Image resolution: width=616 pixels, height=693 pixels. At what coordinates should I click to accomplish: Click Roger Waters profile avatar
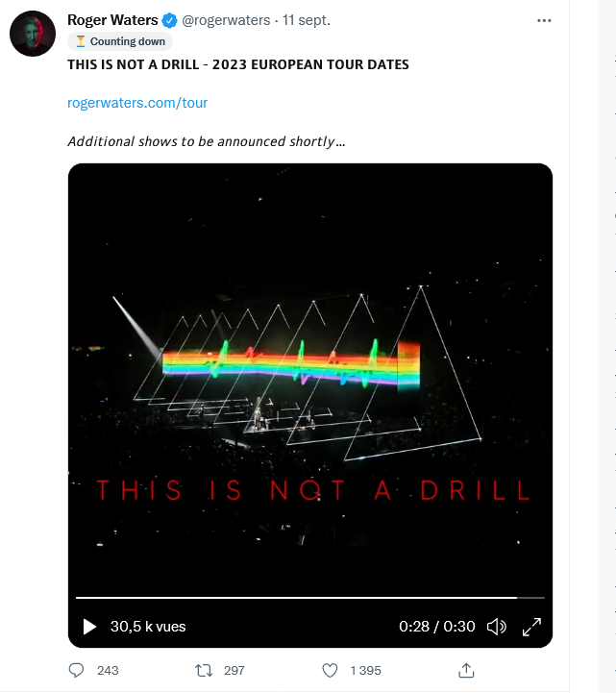click(32, 36)
